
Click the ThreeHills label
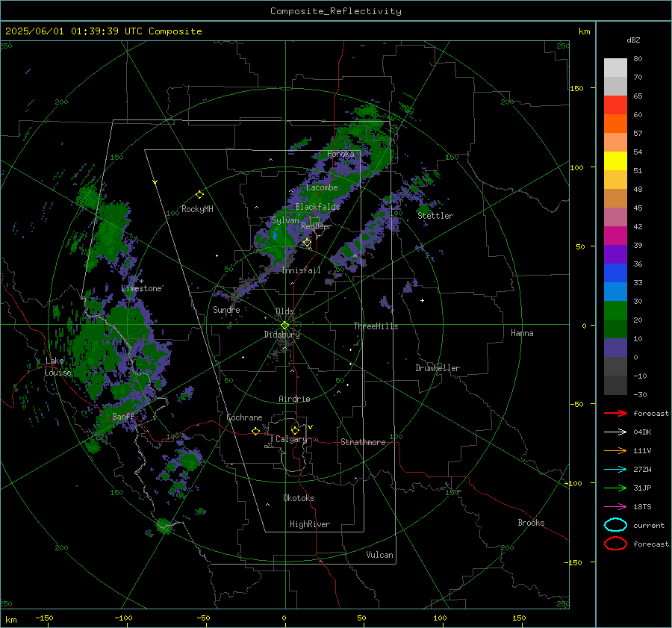[376, 326]
